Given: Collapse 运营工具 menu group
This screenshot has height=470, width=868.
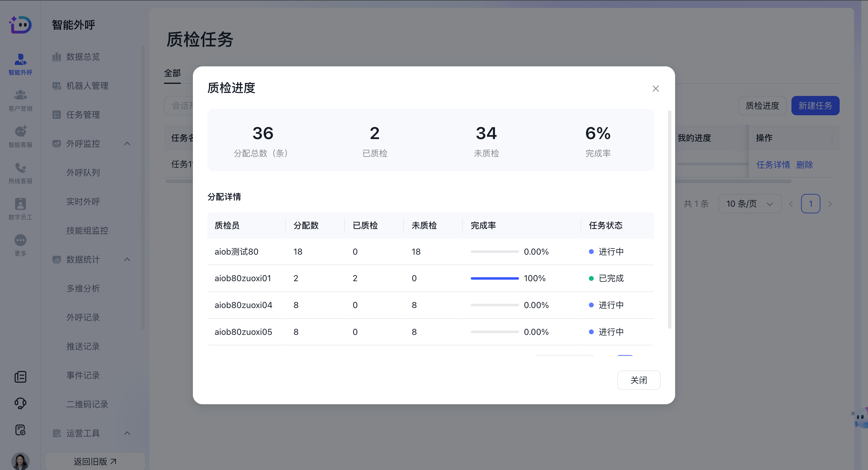Looking at the screenshot, I should click(127, 433).
